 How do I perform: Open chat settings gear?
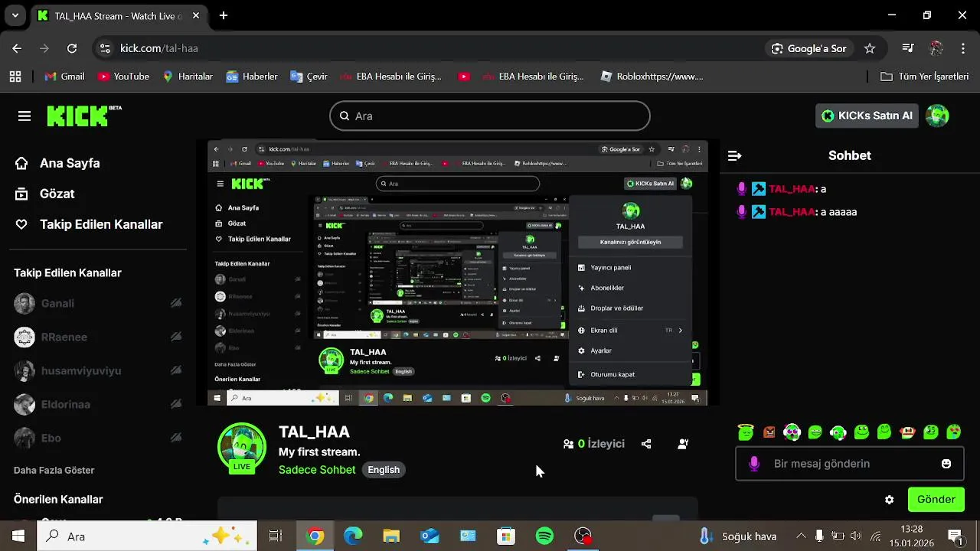(889, 500)
